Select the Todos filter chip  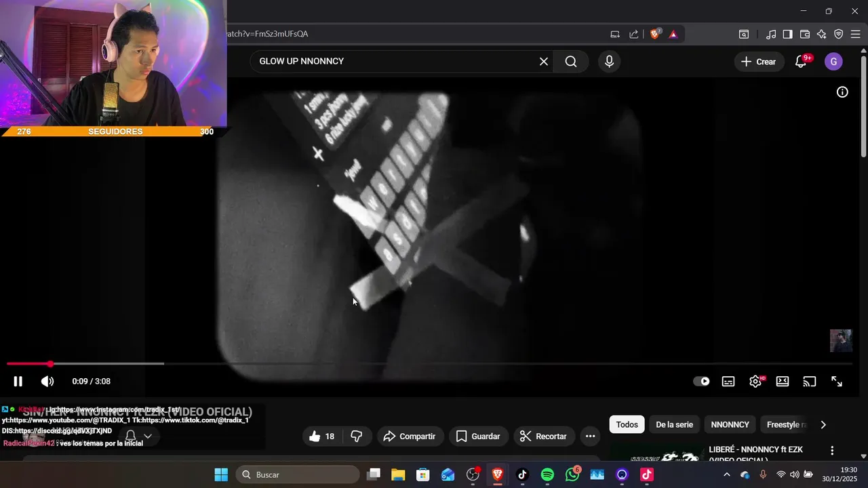click(x=627, y=425)
